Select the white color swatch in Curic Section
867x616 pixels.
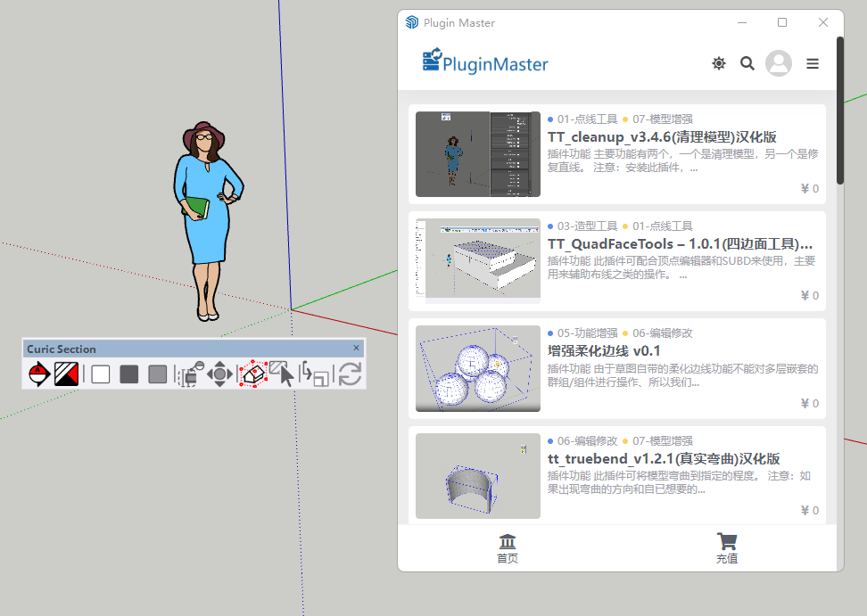click(x=101, y=374)
